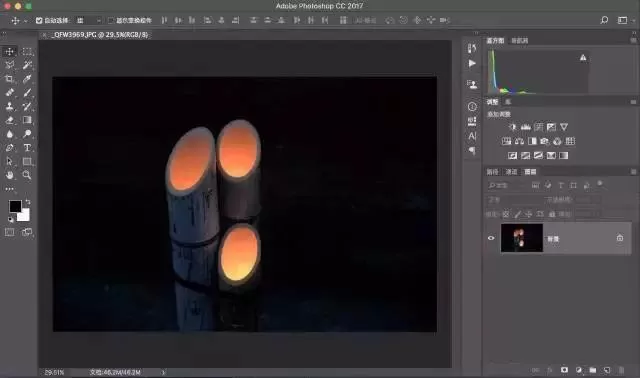Click the histogram cache warning triangle

pyautogui.click(x=583, y=58)
